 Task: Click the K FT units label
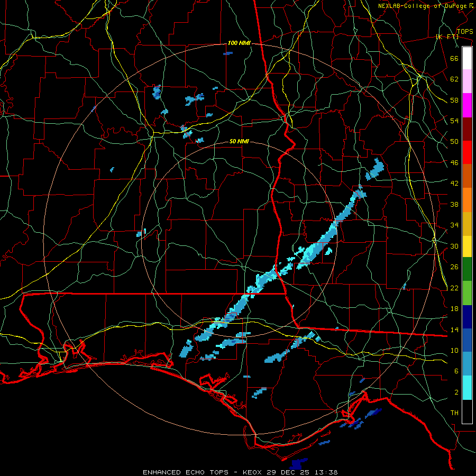click(x=447, y=37)
